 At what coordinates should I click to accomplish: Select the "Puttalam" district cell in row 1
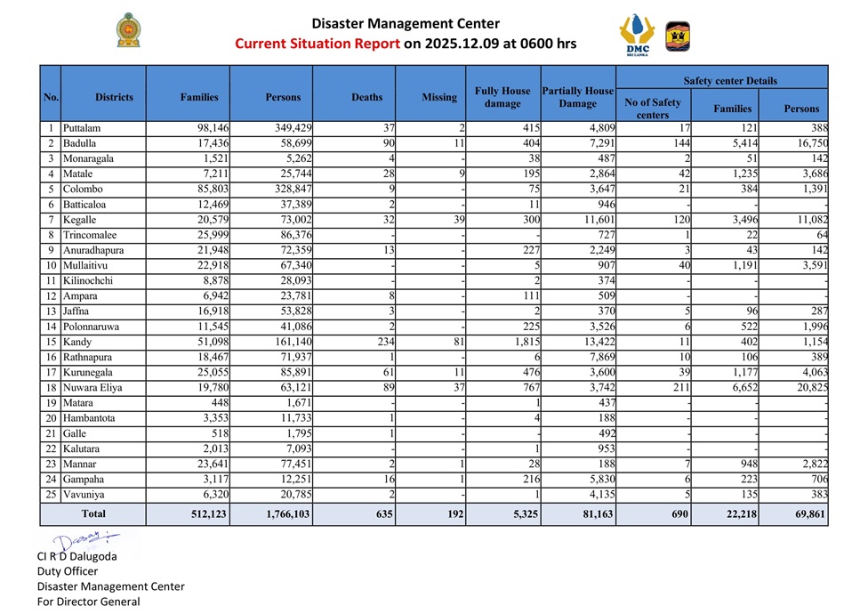tap(82, 128)
